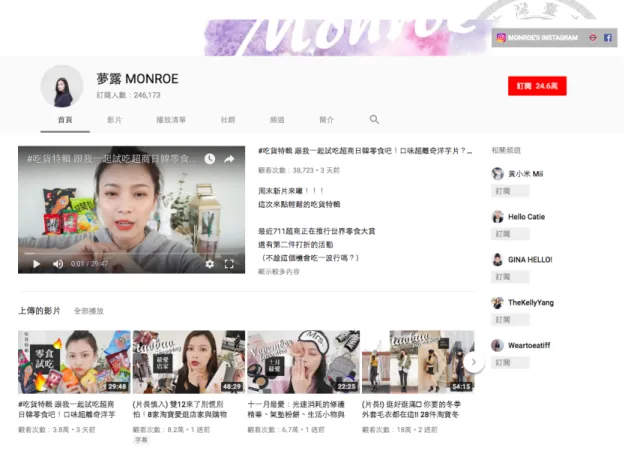Click the 0:01 / 29:47 time display

89,264
